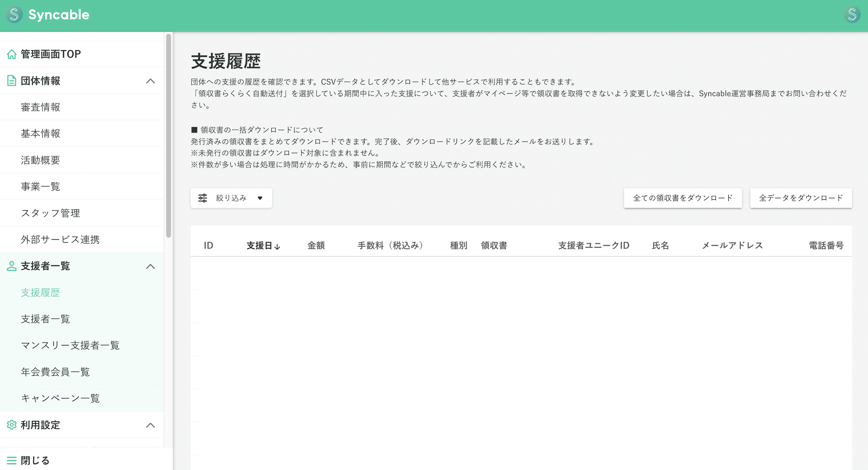The height and width of the screenshot is (470, 868).
Task: Click the filter sliders icon
Action: [x=203, y=198]
